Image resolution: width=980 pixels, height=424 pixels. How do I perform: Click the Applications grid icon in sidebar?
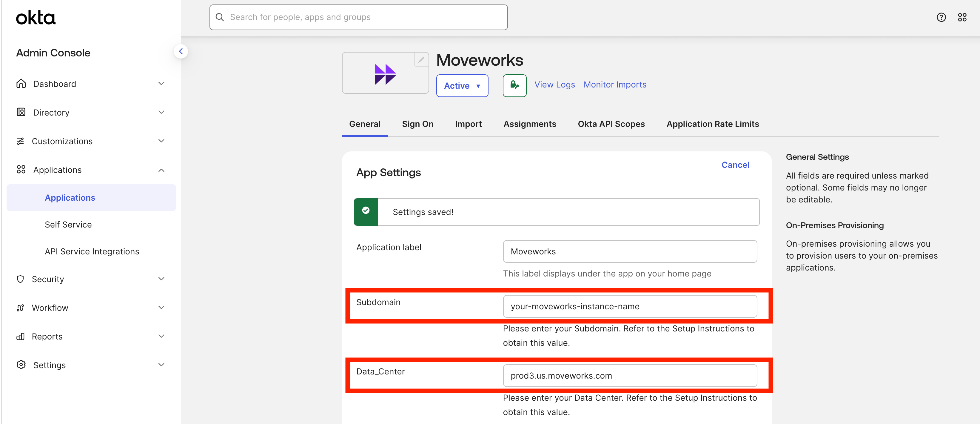click(x=21, y=169)
